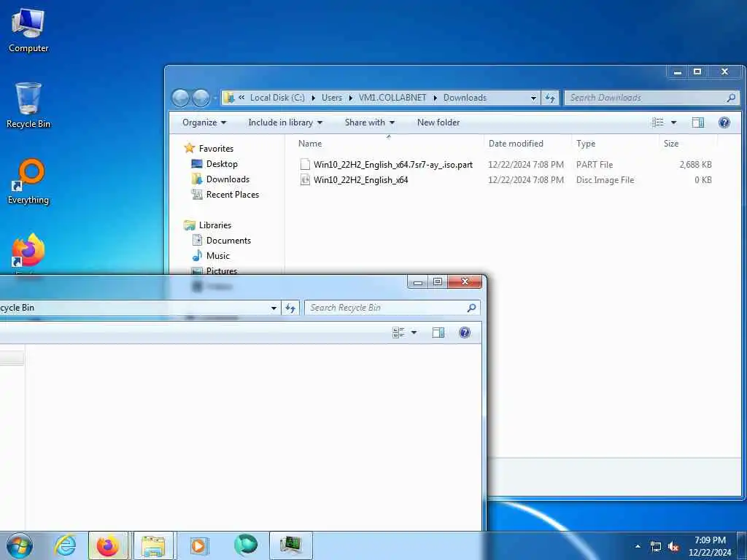
Task: Sort by the Size column header
Action: (x=671, y=144)
